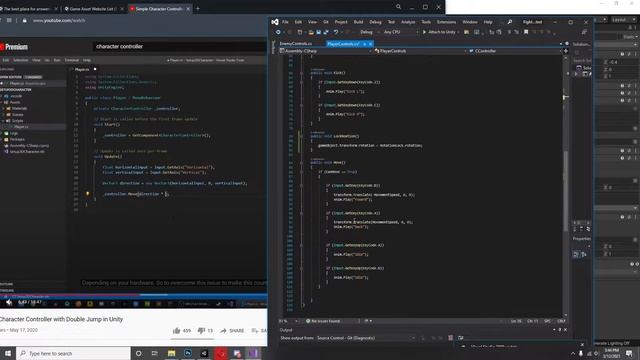Open the Solution Explorer tab on right
Screen dimensions: 640x360
coord(581,44)
